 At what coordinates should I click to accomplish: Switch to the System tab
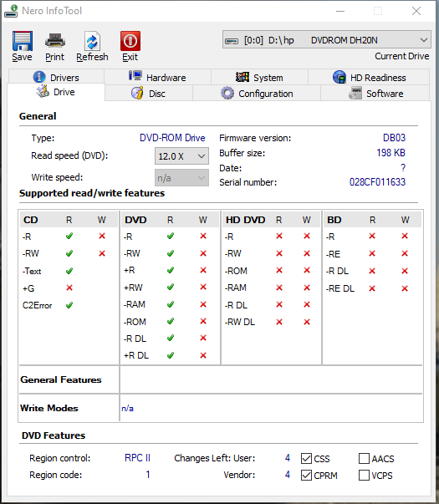(259, 77)
